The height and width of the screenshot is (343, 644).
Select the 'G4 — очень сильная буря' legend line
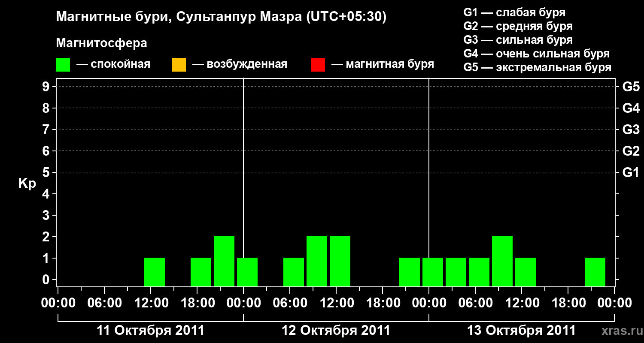click(x=537, y=54)
